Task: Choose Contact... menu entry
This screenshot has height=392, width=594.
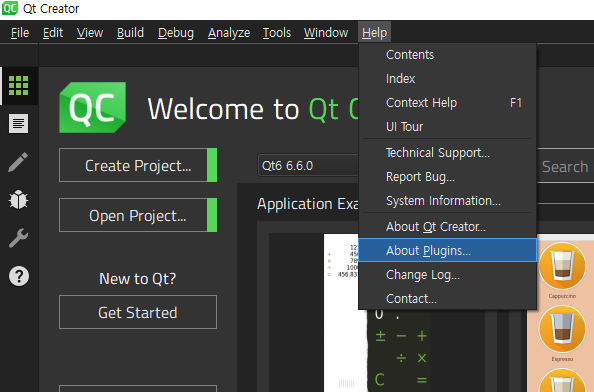Action: point(447,298)
